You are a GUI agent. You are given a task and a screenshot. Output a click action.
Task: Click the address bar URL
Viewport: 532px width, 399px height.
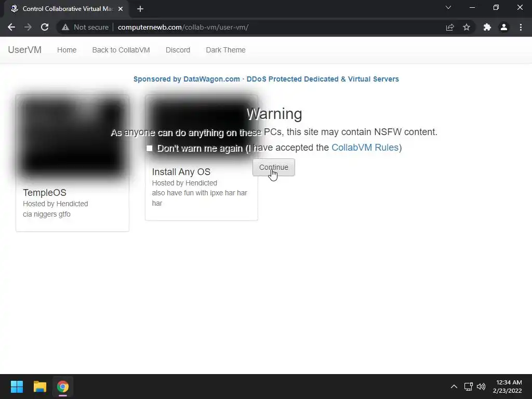coord(183,27)
